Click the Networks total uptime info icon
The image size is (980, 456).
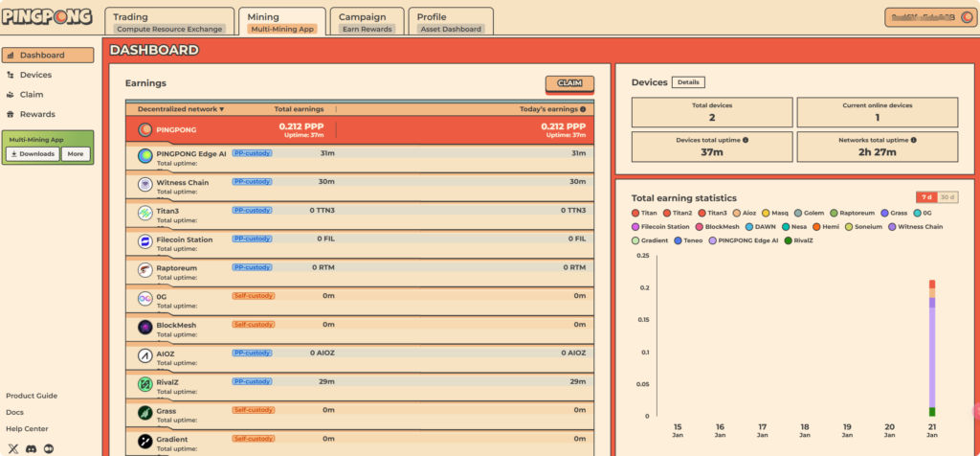(x=914, y=141)
